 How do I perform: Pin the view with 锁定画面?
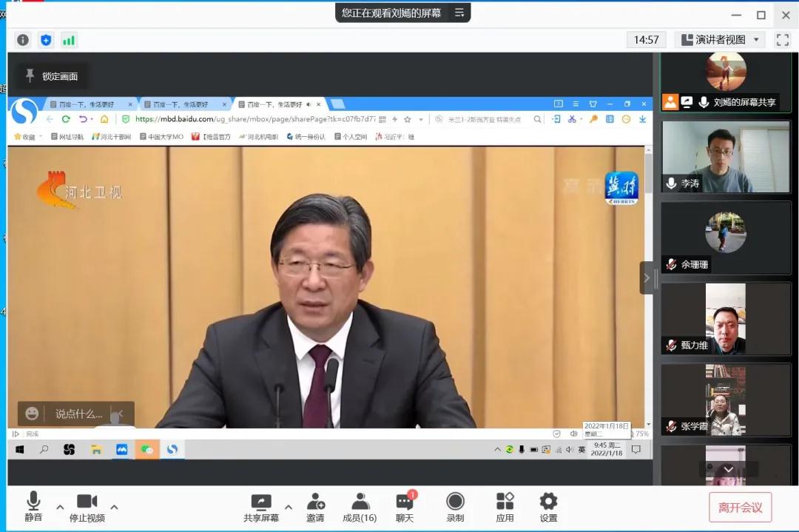coord(53,76)
